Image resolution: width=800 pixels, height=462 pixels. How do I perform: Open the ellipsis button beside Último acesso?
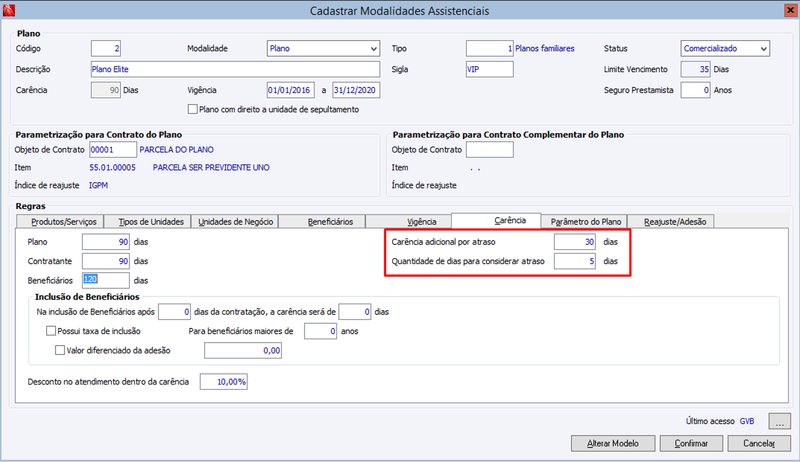pyautogui.click(x=780, y=421)
